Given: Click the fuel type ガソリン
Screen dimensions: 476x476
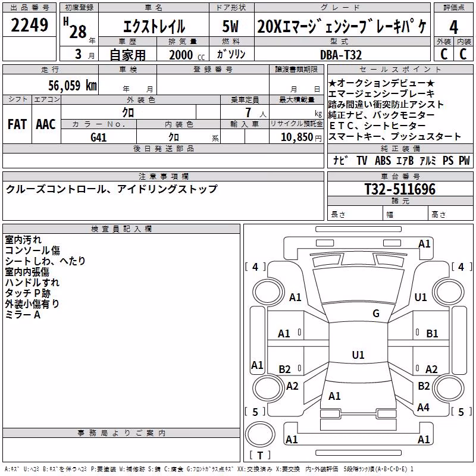Looking at the screenshot, I should coord(231,54).
